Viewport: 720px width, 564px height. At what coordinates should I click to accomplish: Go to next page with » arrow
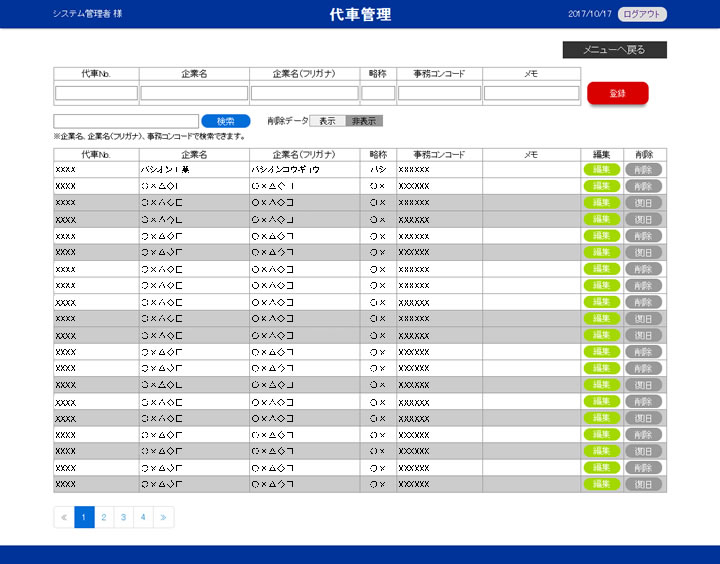(164, 517)
